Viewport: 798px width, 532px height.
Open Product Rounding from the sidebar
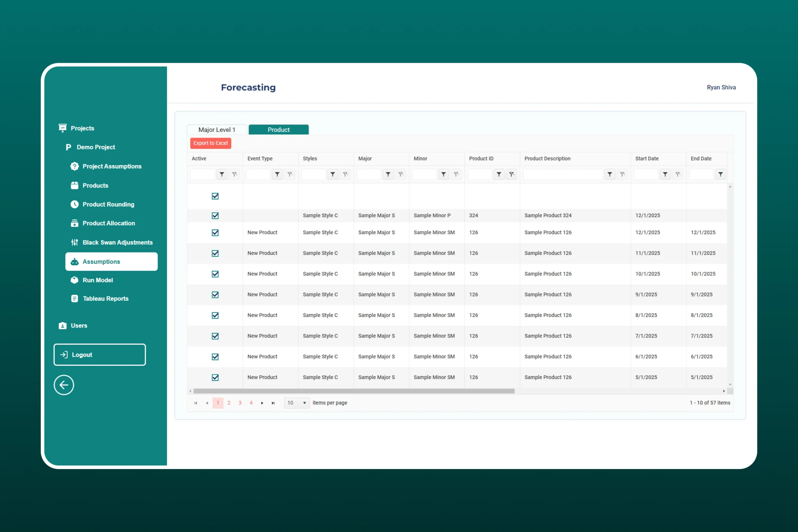[108, 204]
